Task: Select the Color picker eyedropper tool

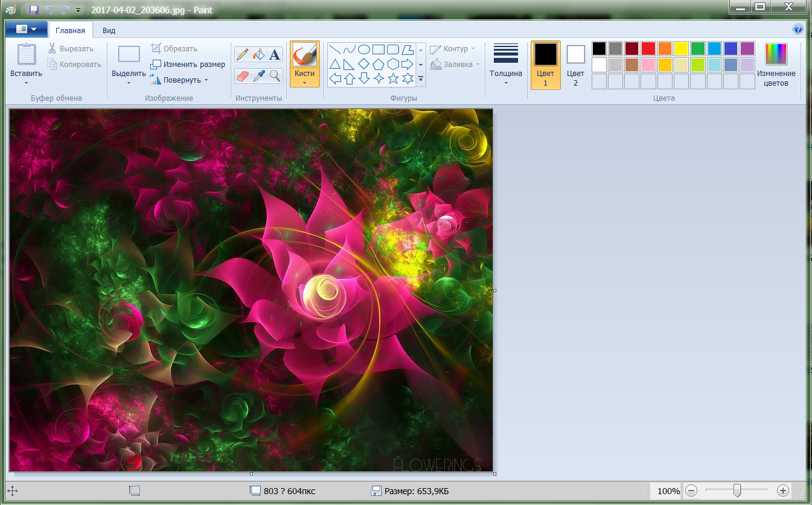Action: (x=258, y=75)
